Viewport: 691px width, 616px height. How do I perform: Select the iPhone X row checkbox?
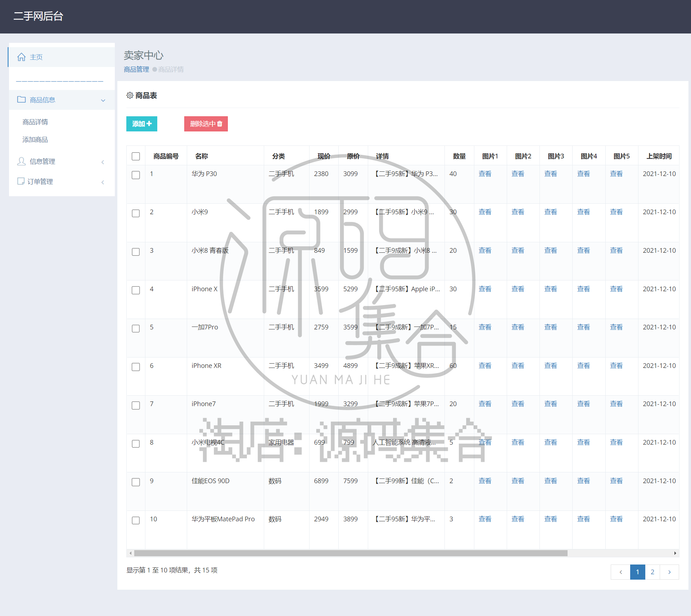click(136, 290)
